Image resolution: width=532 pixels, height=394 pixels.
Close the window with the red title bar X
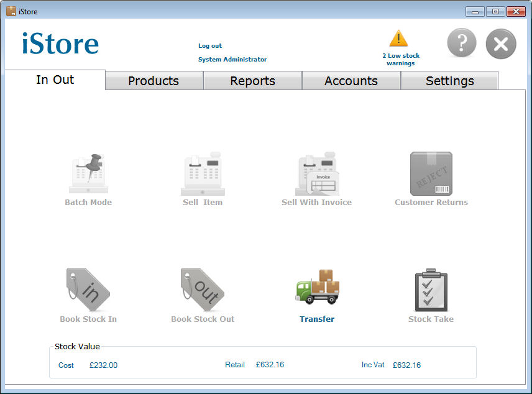[516, 12]
